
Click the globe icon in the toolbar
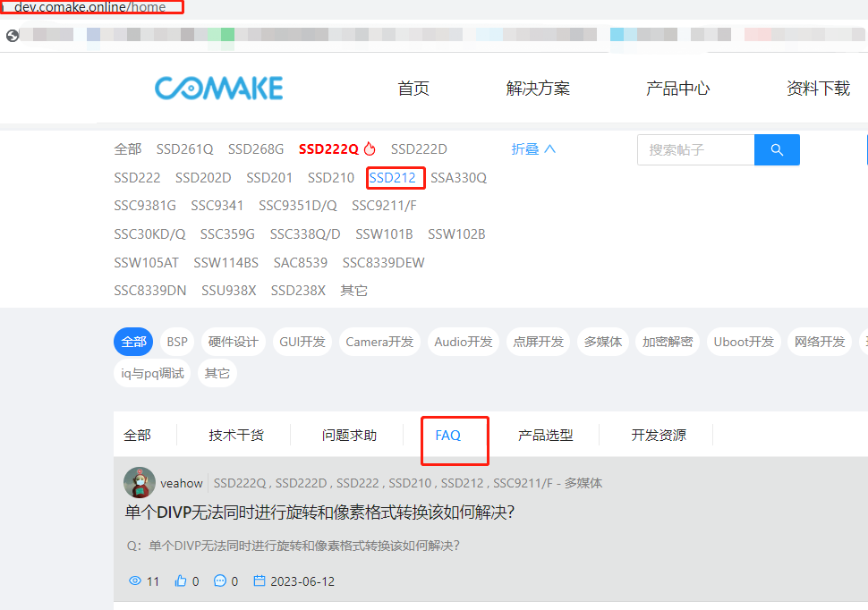click(x=13, y=36)
